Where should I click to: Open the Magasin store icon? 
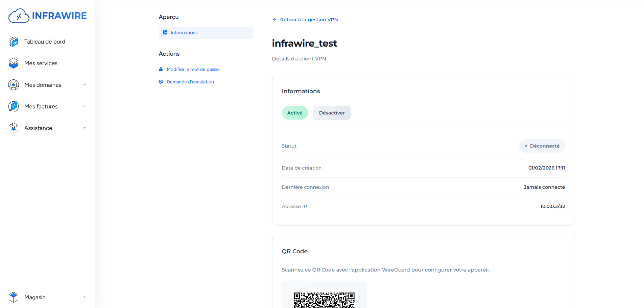point(13,297)
